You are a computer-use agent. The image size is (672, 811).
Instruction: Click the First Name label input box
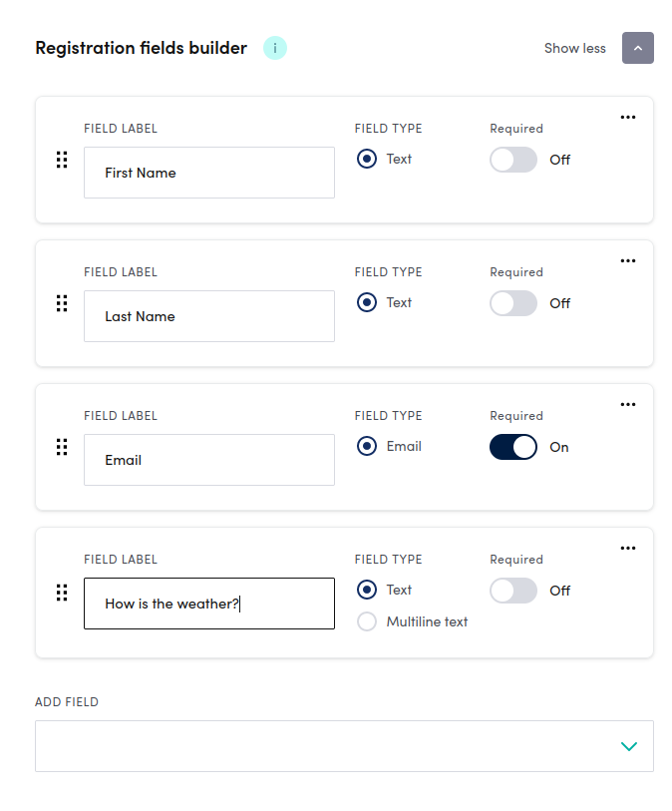pyautogui.click(x=209, y=173)
